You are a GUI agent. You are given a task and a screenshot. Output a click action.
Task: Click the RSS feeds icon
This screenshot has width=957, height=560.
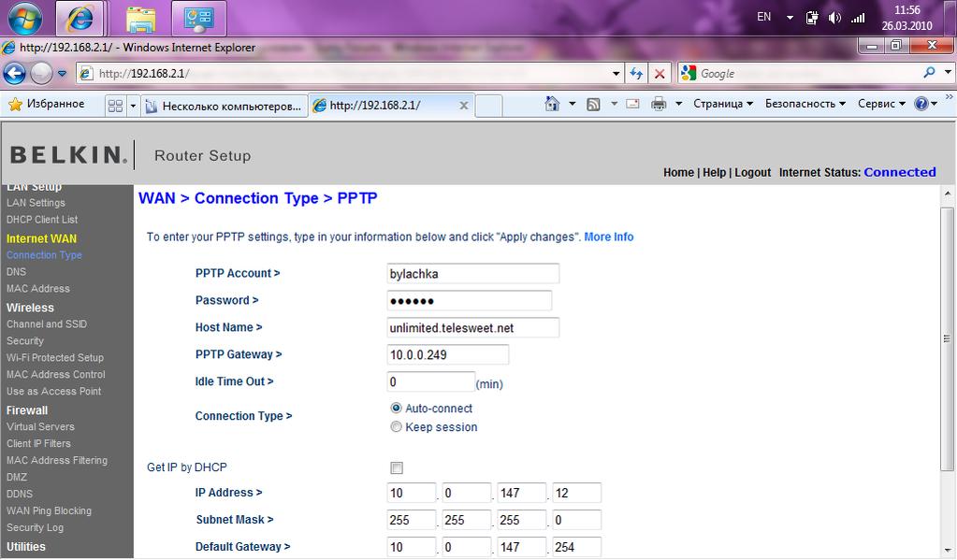[x=593, y=104]
